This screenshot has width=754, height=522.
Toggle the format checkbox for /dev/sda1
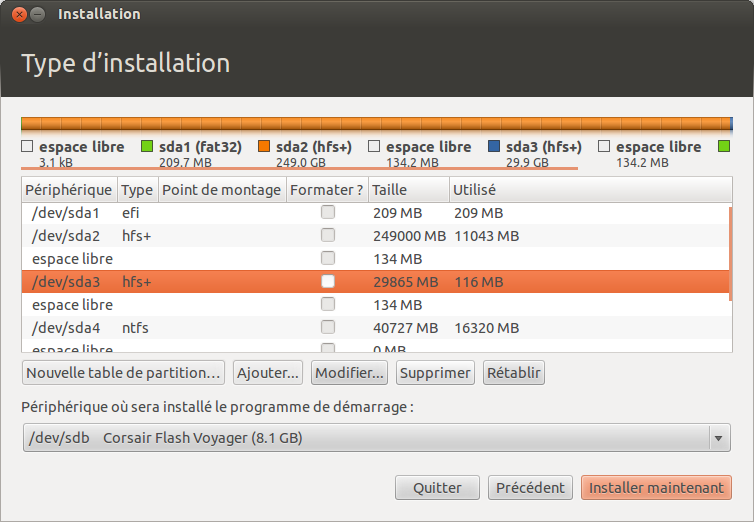click(328, 212)
